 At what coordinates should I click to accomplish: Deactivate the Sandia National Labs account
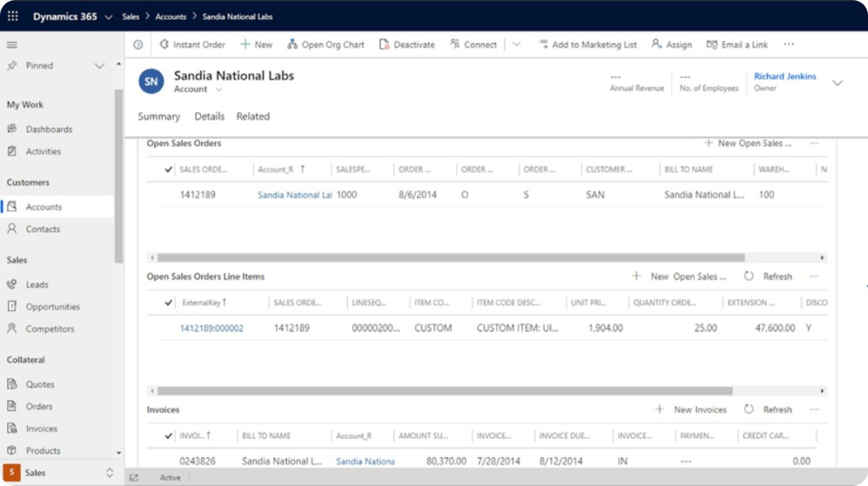coord(407,44)
